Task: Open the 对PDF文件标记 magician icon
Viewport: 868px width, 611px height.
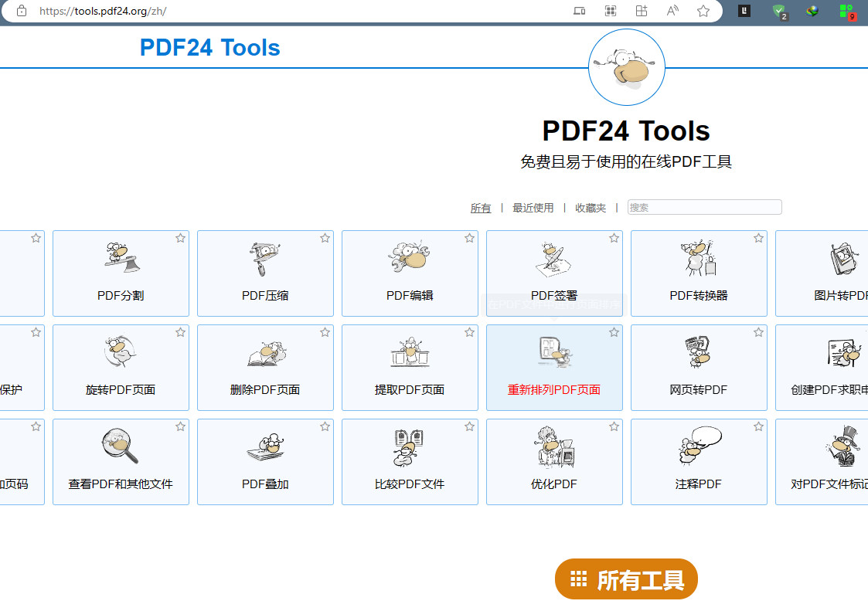Action: [x=843, y=446]
